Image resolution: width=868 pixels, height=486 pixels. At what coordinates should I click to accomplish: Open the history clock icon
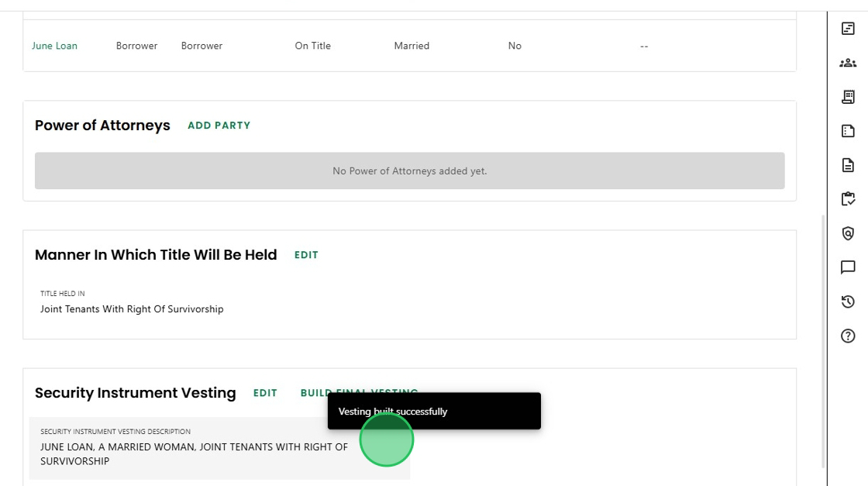(848, 302)
